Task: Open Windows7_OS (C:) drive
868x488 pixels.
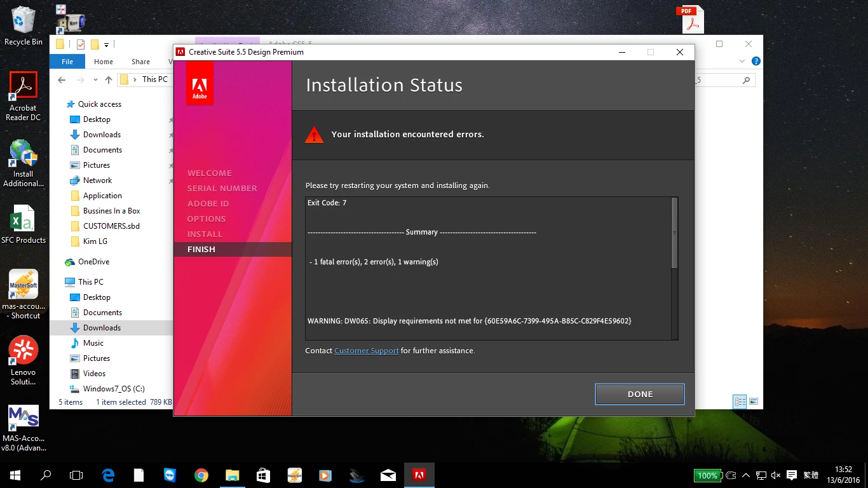Action: click(x=114, y=389)
